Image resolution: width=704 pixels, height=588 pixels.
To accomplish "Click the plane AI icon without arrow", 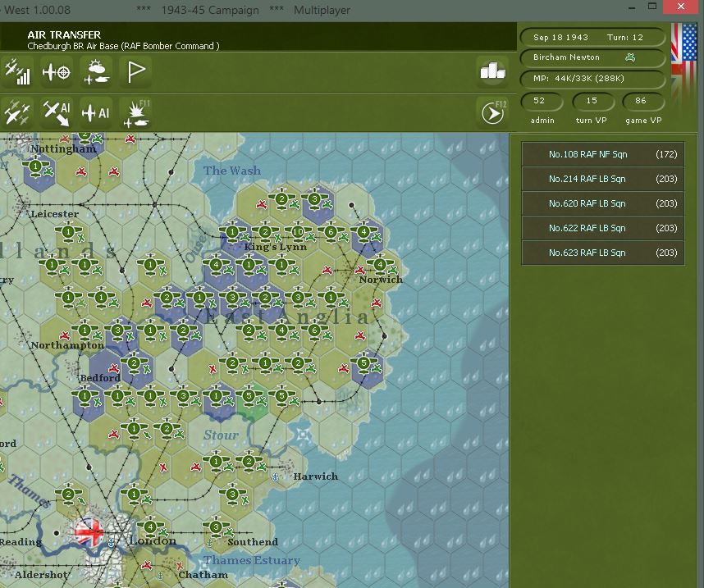I will [x=96, y=112].
